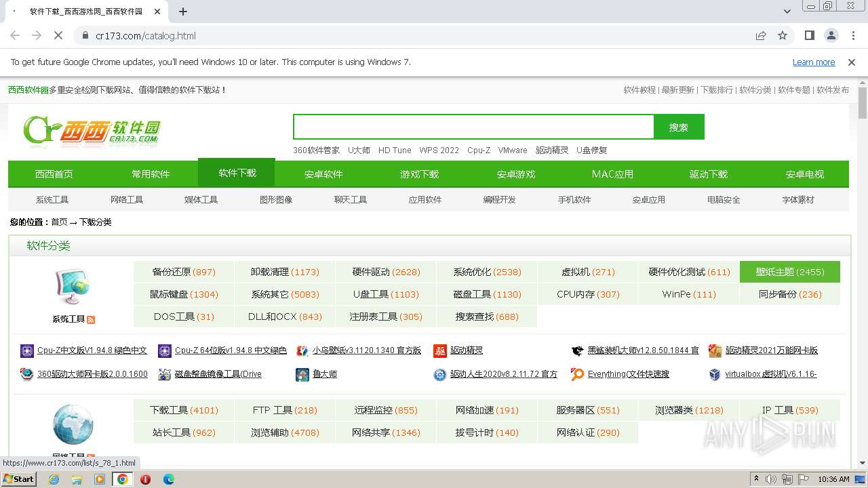This screenshot has width=868, height=488.
Task: Open Chrome side panel icon
Action: coord(809,36)
